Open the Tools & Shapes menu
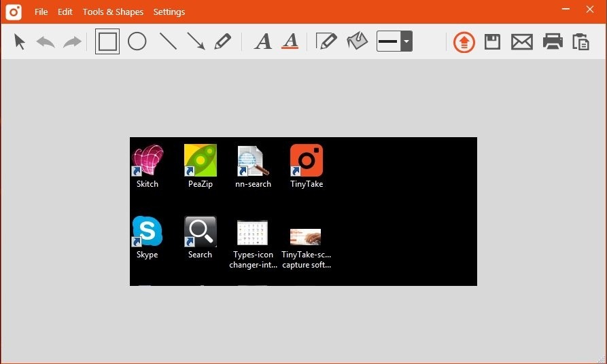Viewport: 607px width, 364px height. 113,12
